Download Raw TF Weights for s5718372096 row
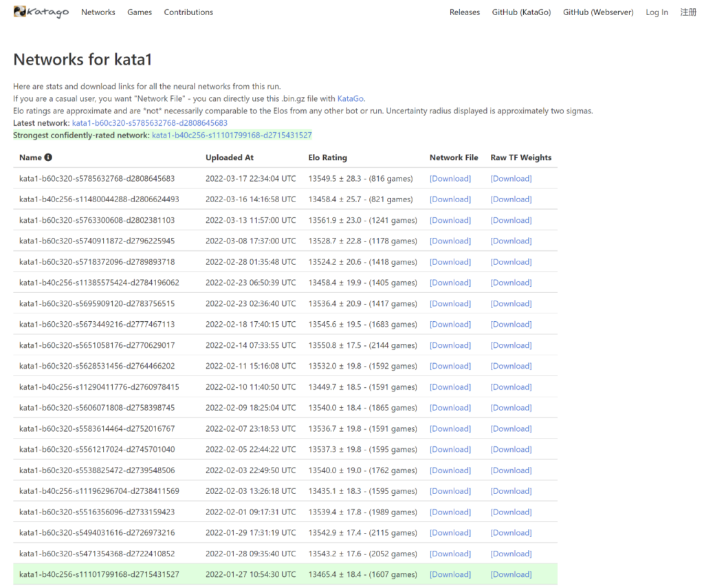Image resolution: width=704 pixels, height=588 pixels. click(511, 262)
